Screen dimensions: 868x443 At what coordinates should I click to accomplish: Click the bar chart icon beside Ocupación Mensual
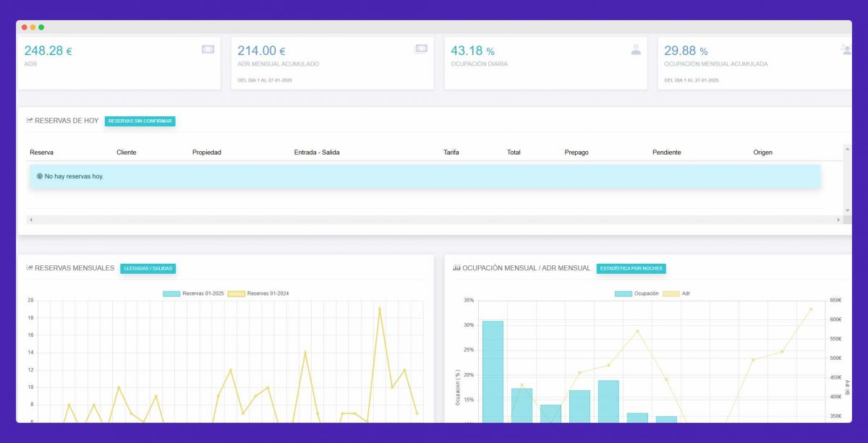pos(456,268)
